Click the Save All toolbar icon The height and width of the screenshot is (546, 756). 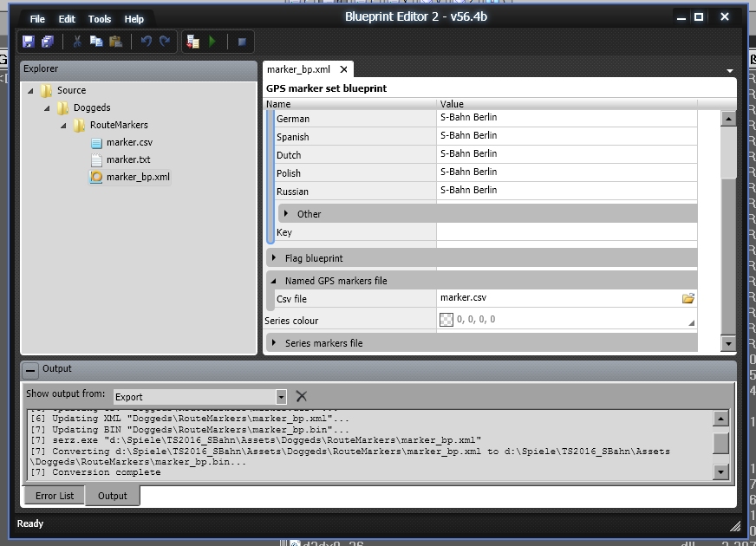coord(48,42)
